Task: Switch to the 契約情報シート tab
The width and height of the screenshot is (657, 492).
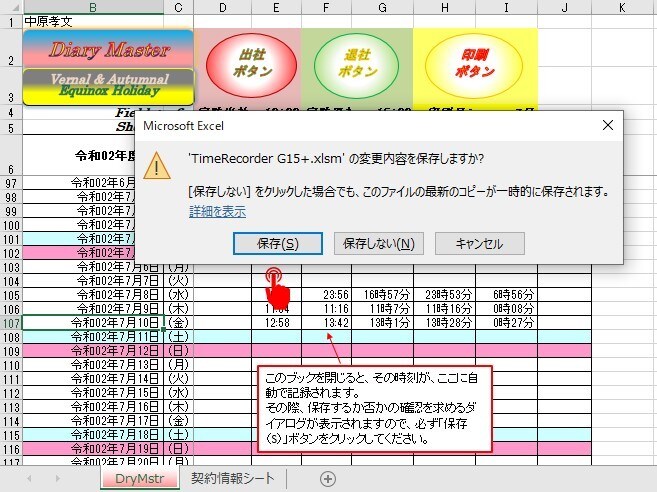Action: click(x=233, y=478)
